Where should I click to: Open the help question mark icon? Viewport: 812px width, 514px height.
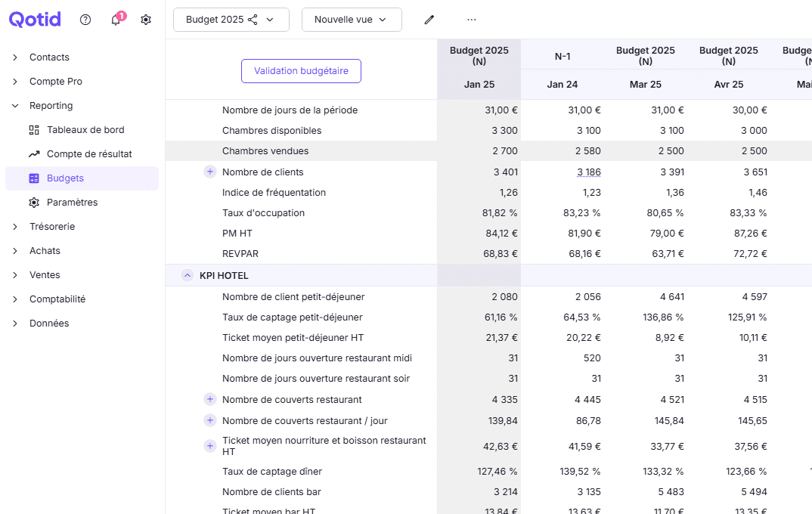85,20
